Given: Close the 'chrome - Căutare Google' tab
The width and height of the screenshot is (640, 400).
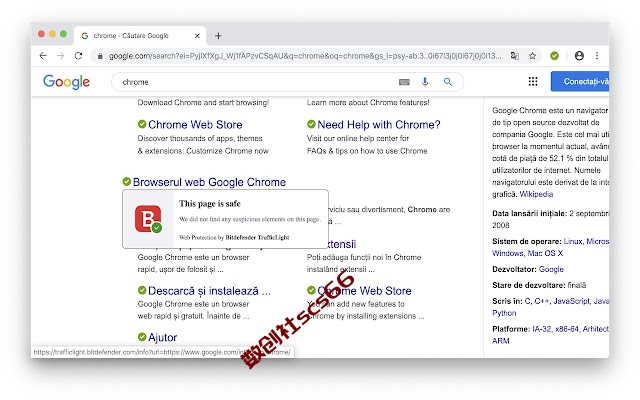Looking at the screenshot, I should [x=197, y=36].
